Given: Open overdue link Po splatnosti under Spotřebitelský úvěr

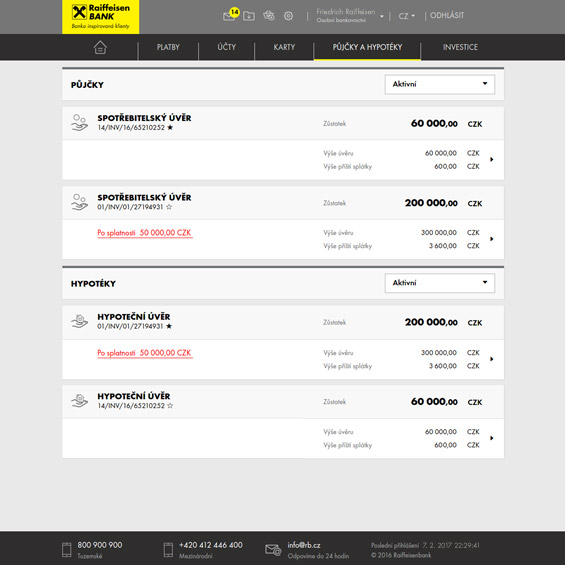Looking at the screenshot, I should [145, 233].
